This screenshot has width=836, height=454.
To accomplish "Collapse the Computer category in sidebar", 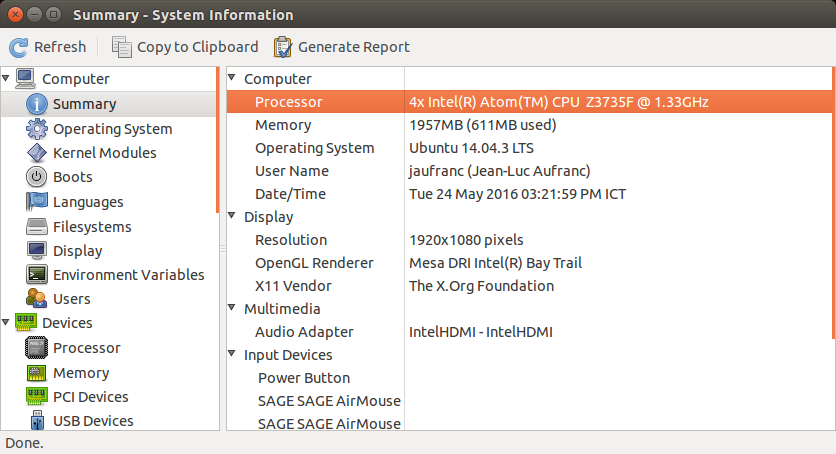I will (6, 78).
